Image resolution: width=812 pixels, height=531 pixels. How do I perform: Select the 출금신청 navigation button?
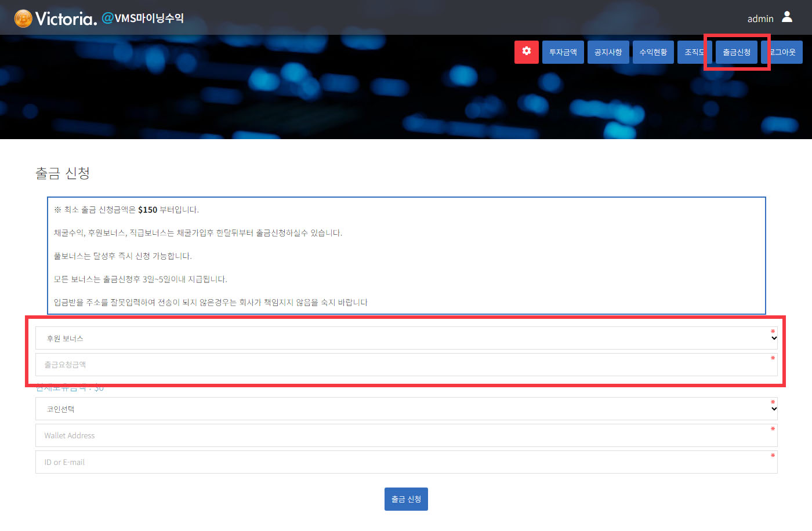click(x=737, y=52)
